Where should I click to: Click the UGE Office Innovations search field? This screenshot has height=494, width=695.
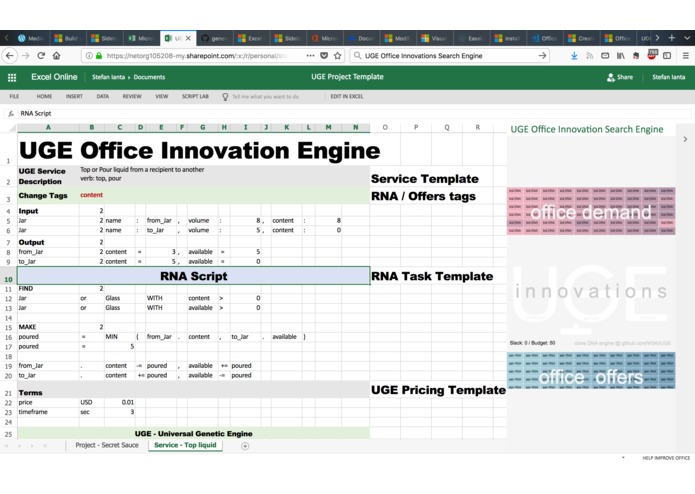pos(448,56)
